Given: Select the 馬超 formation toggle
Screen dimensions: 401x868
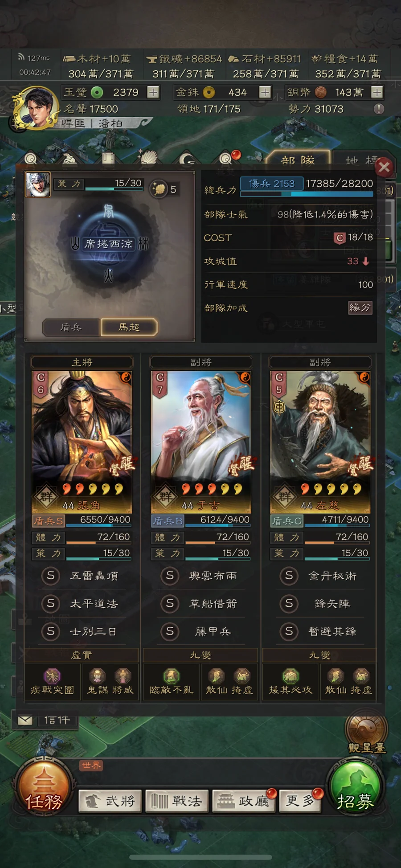Looking at the screenshot, I should [129, 328].
